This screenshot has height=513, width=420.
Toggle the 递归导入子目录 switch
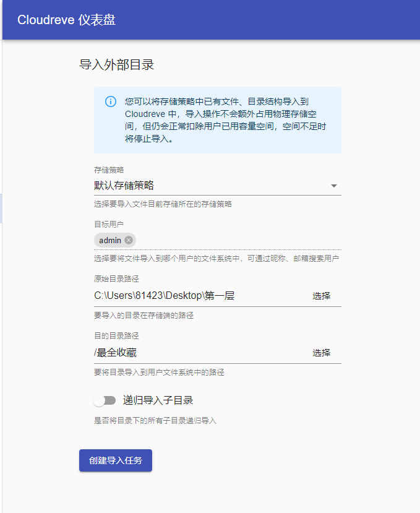(x=105, y=400)
